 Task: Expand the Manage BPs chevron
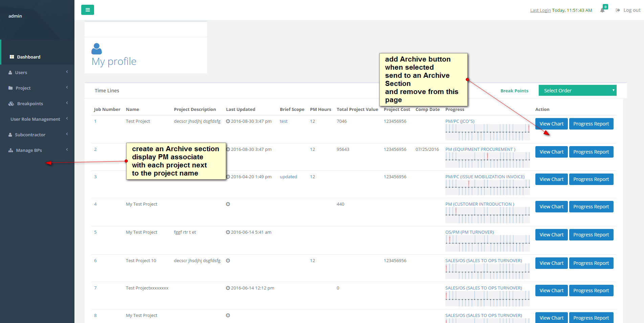tap(67, 149)
